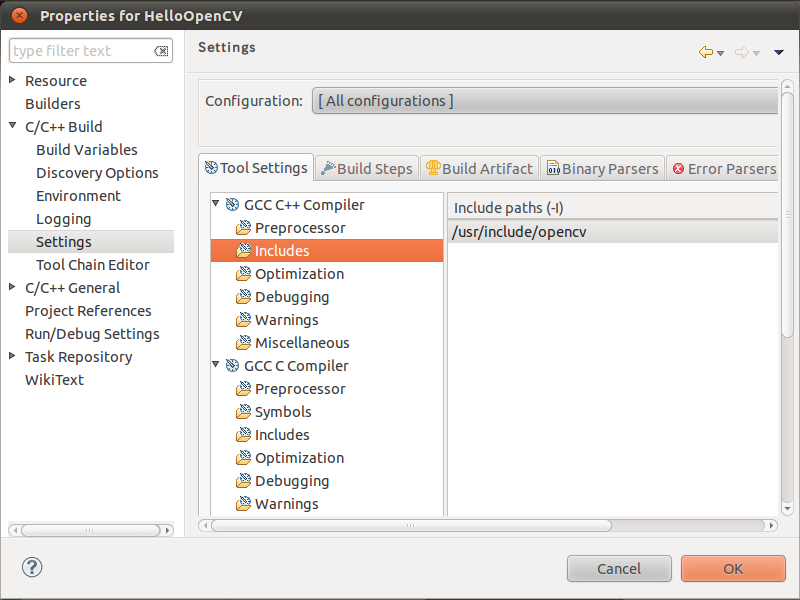Click C++ Optimization folder icon under GCC C++ Compiler
This screenshot has height=600, width=800.
tap(243, 273)
